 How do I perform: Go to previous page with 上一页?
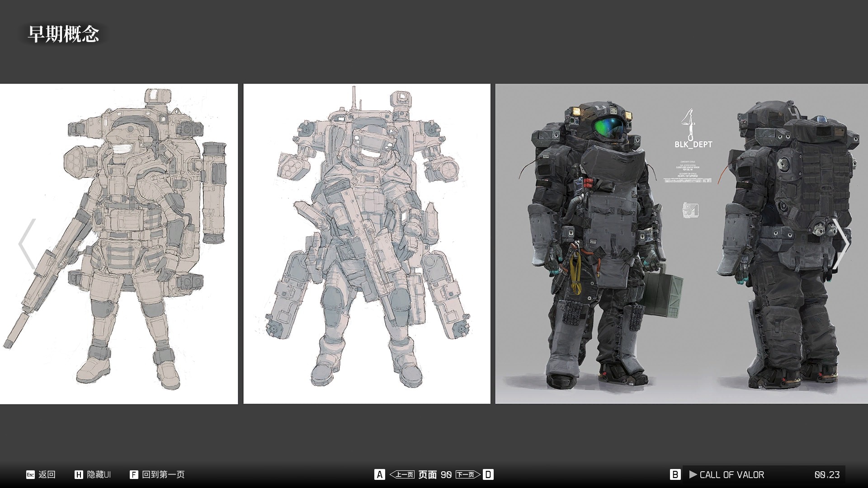pyautogui.click(x=402, y=474)
